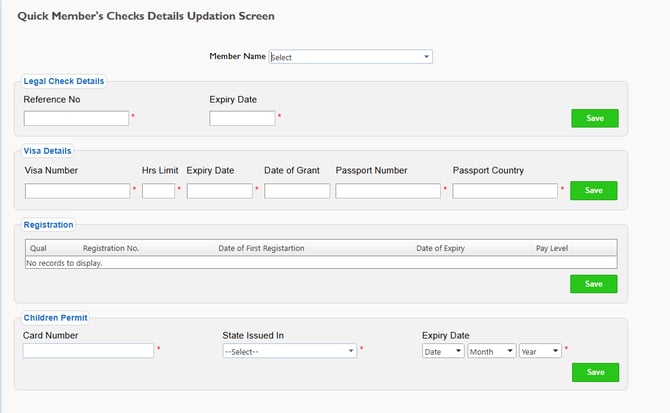Click the Visa Details Expiry Date field
670x413 pixels.
[x=220, y=191]
